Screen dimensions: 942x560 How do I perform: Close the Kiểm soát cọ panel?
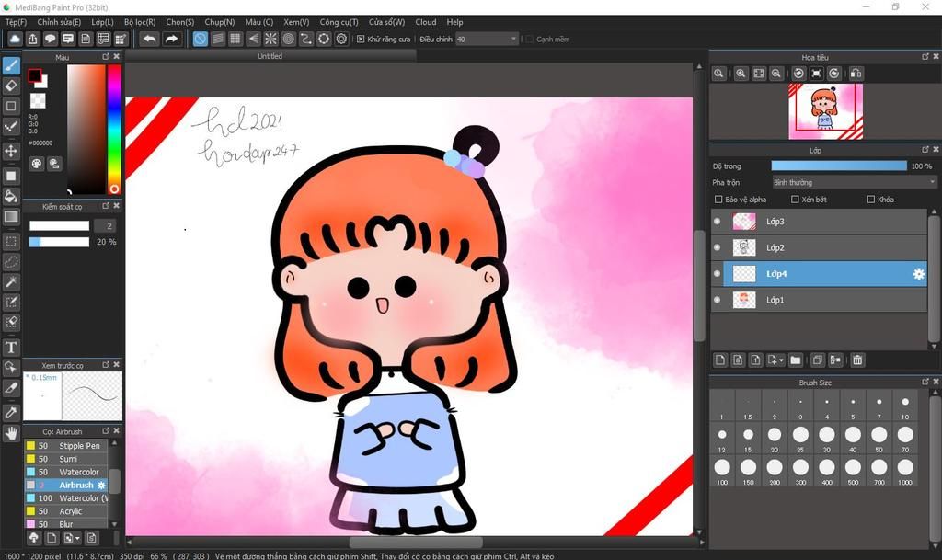pos(117,206)
